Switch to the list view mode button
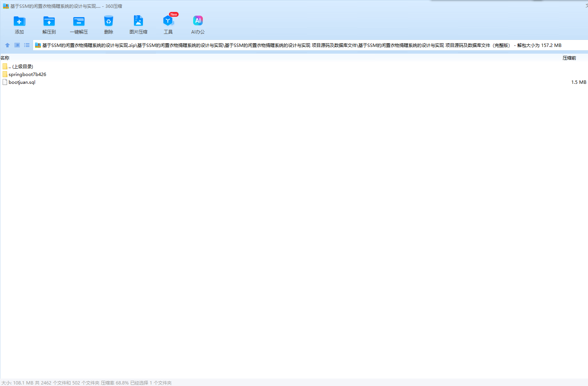This screenshot has height=386, width=588. [27, 45]
